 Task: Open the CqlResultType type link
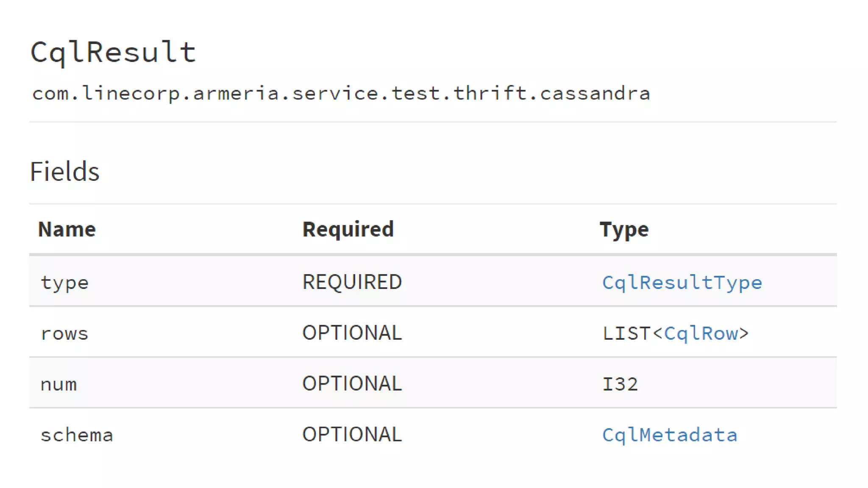coord(682,283)
